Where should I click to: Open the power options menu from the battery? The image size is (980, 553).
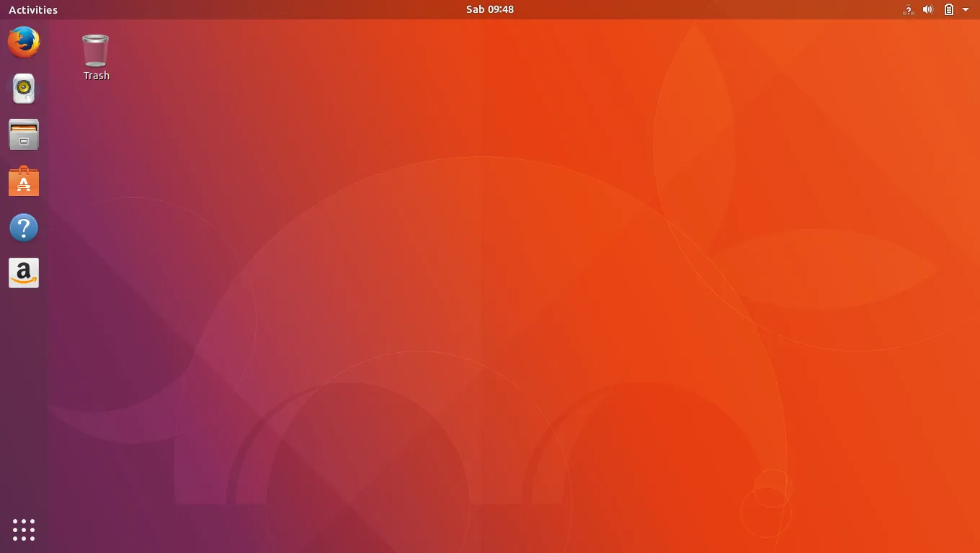tap(948, 9)
